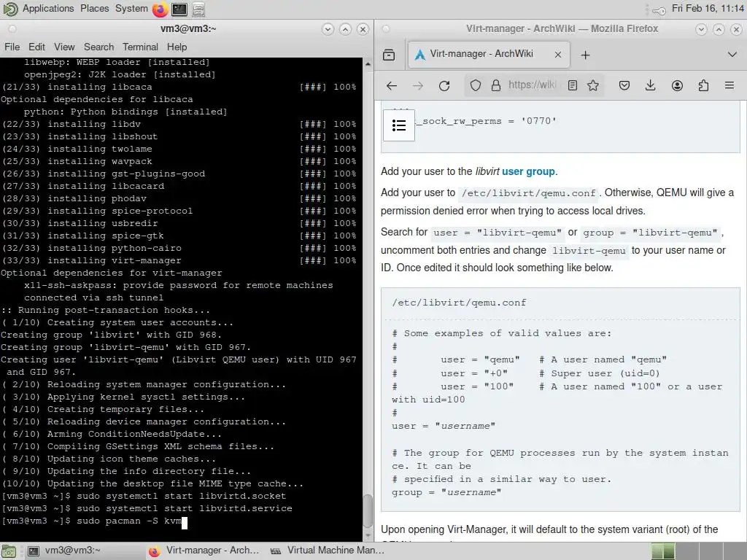Select the Virt-manager - ArchWiki tab
Image resolution: width=747 pixels, height=560 pixels.
click(x=489, y=54)
